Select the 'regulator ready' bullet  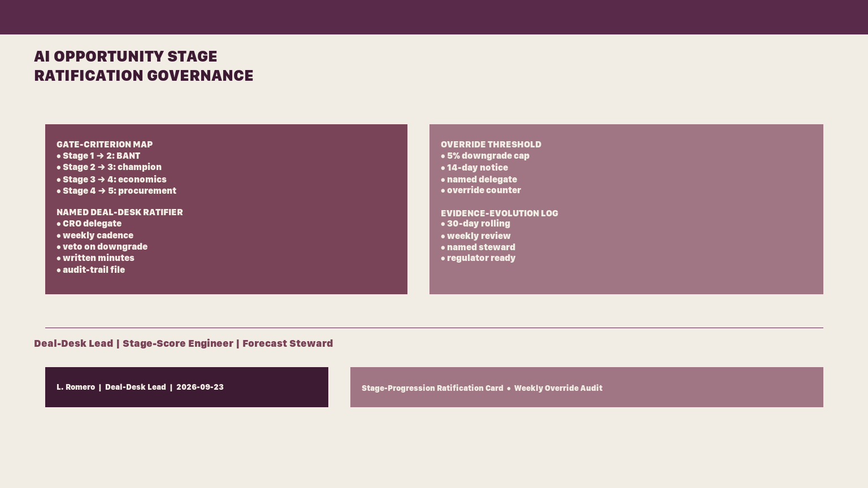(478, 258)
